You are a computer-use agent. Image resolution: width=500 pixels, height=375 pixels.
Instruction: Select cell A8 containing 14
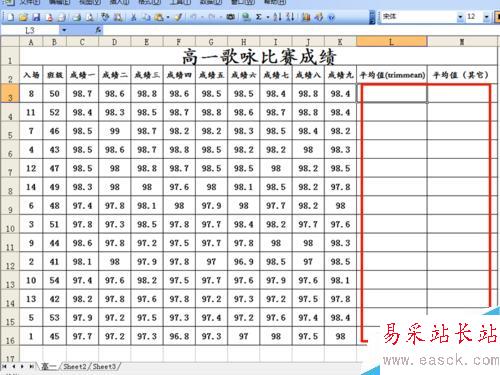coord(31,187)
